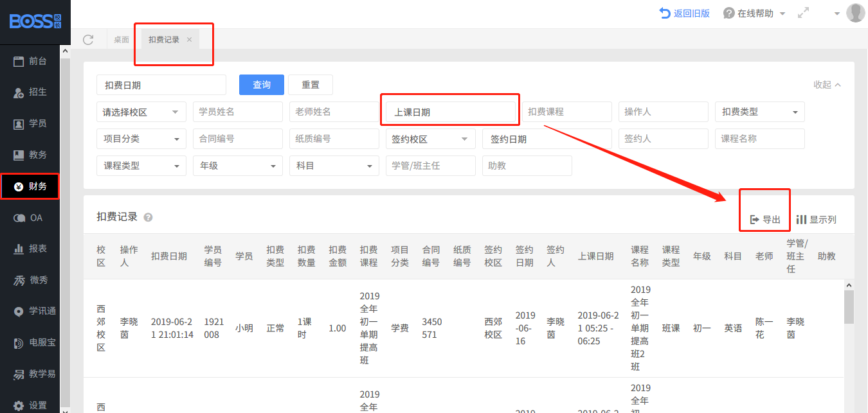Open the 年级 dropdown
This screenshot has height=413, width=868.
point(238,166)
